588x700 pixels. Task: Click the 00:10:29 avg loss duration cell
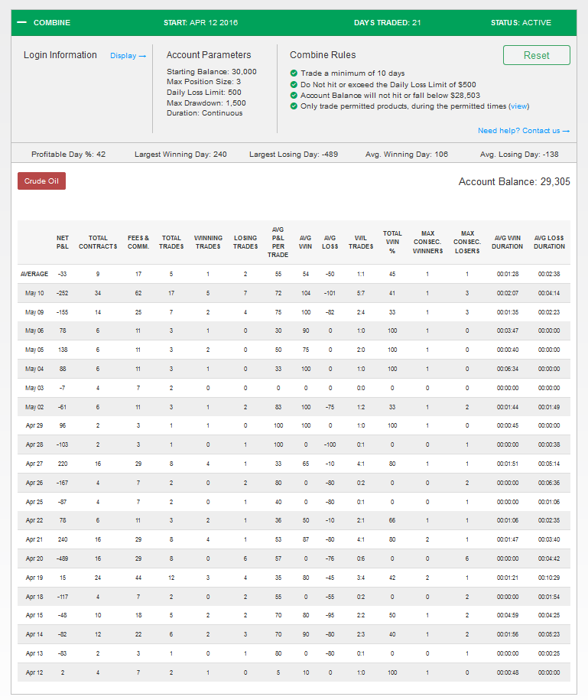(549, 578)
